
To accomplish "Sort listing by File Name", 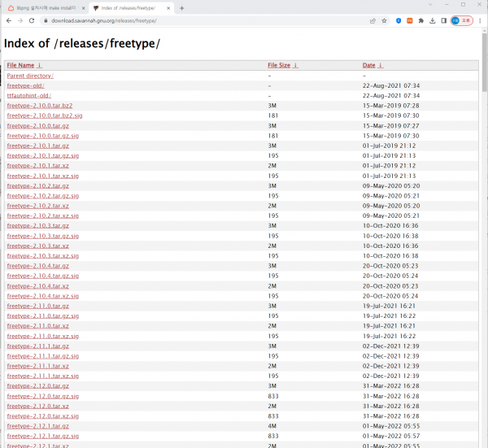I will 20,65.
